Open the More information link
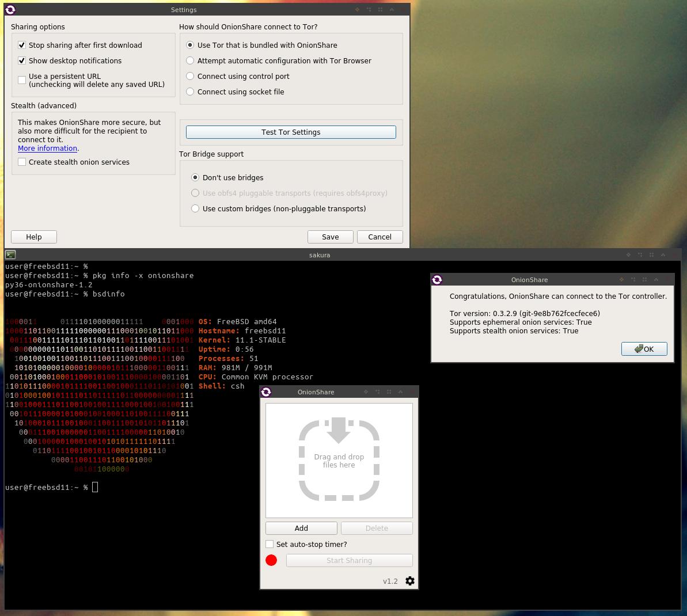The height and width of the screenshot is (616, 687). click(x=47, y=149)
